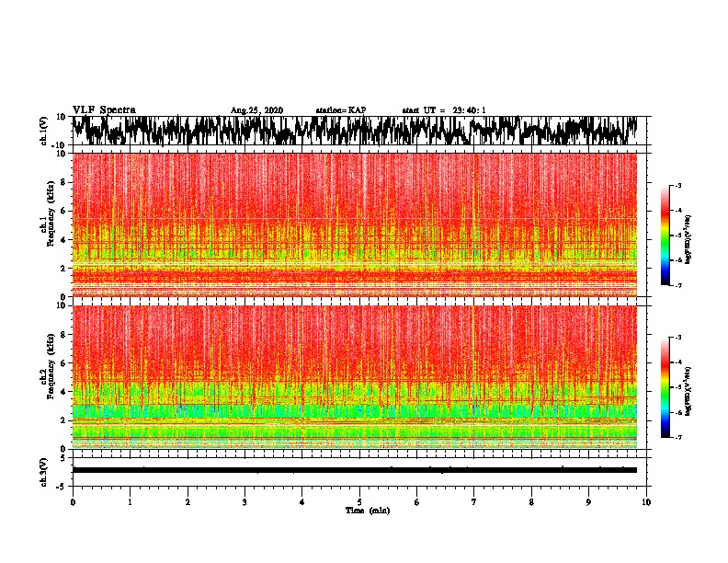Click the ch.2 spectrogram panel
Viewport: 728px width, 563px height.
point(355,377)
